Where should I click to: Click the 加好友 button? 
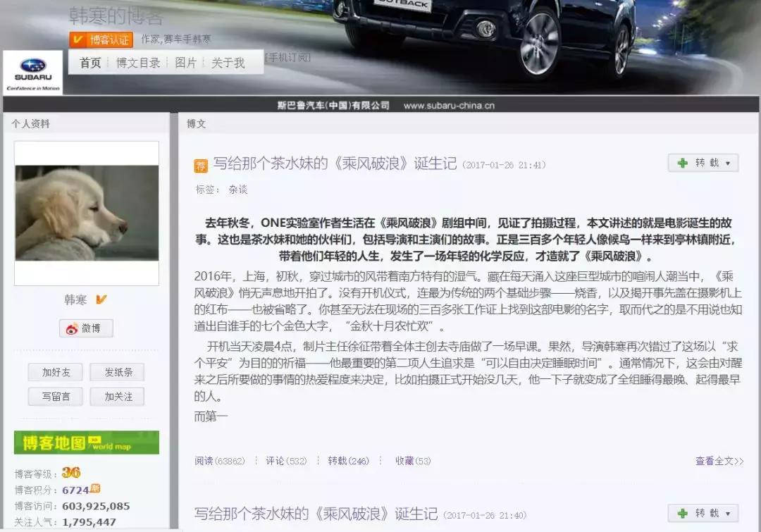pos(55,372)
